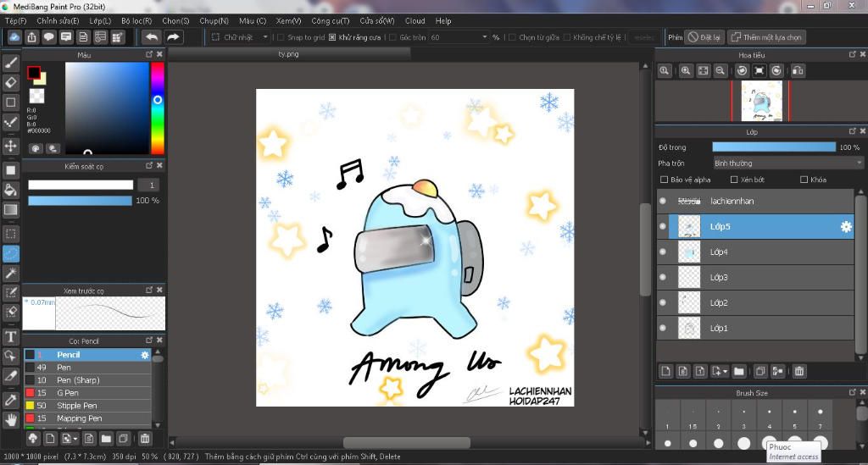Select the rectangular Select tool
The image size is (868, 465).
pyautogui.click(x=10, y=233)
